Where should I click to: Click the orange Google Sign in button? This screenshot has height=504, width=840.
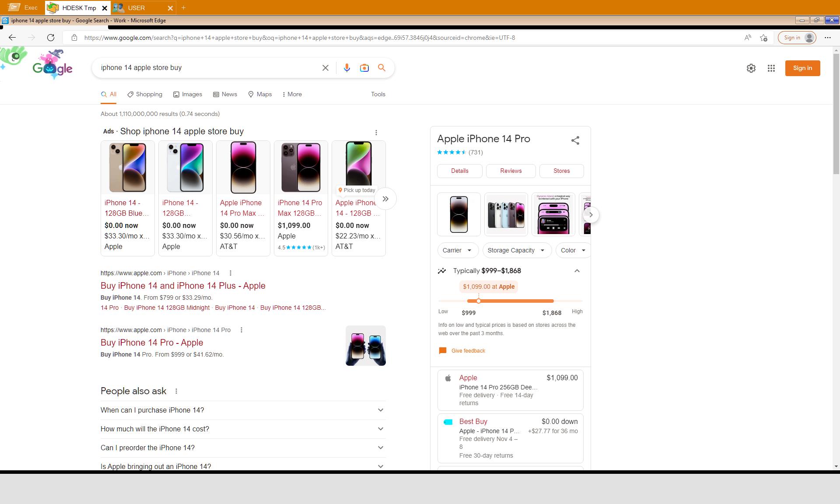[x=802, y=68]
